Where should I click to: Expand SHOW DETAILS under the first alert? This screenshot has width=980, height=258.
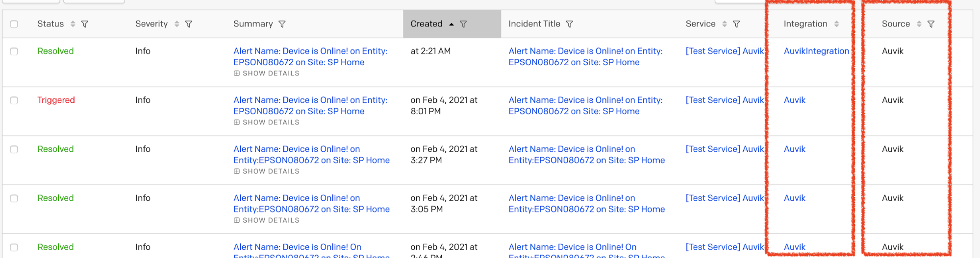(266, 73)
